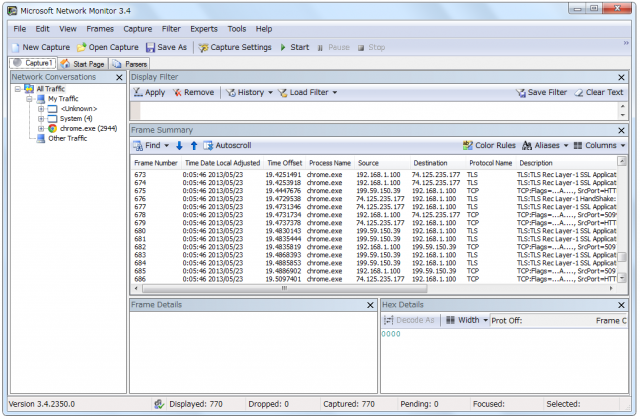
Task: Open the Capture menu
Action: click(138, 29)
